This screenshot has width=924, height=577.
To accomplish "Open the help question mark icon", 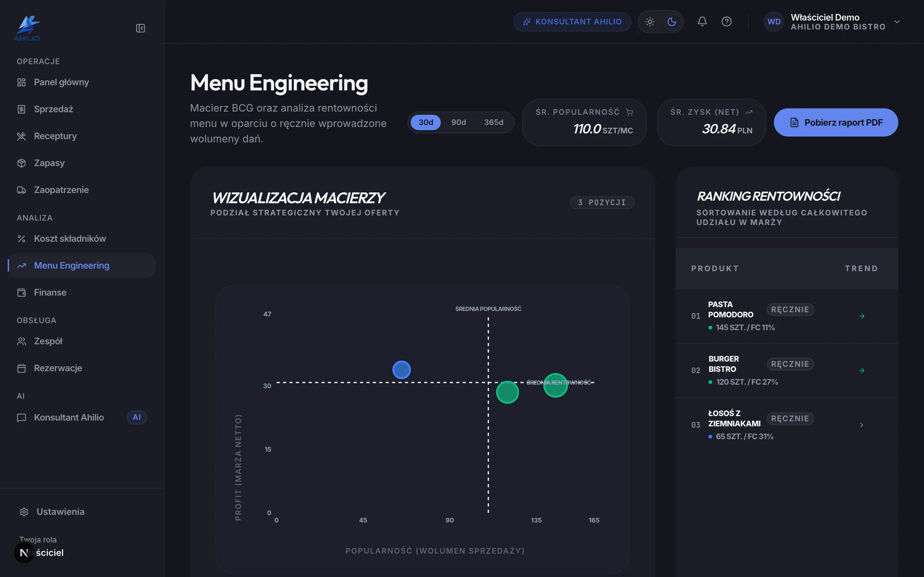I will [x=726, y=21].
